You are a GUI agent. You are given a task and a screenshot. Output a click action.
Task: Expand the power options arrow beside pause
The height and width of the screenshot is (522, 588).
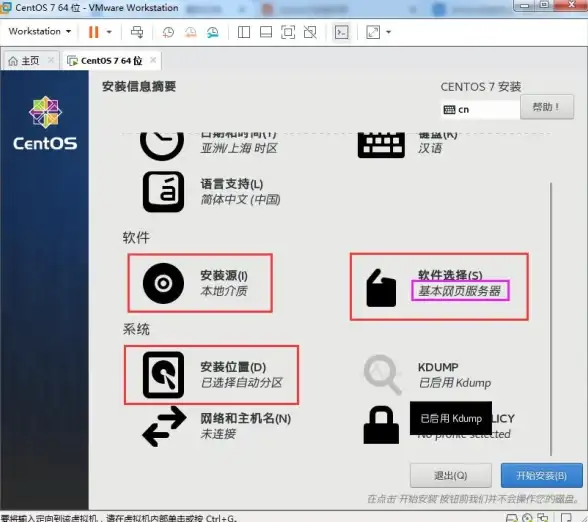coord(109,32)
